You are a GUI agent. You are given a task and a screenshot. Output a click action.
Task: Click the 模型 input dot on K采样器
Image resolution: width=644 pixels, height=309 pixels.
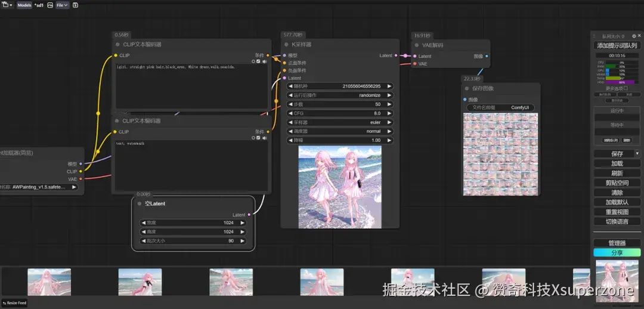click(284, 55)
